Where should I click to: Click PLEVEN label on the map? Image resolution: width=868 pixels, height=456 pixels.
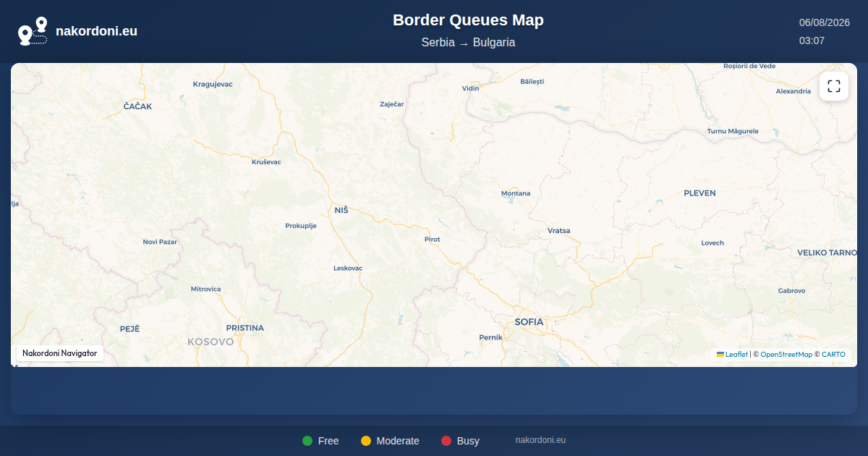(x=699, y=193)
